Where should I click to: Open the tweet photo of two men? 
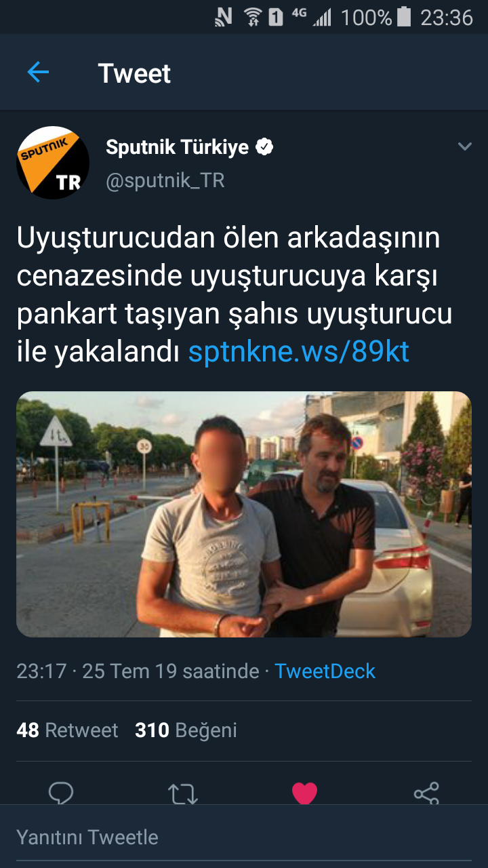coord(244,514)
